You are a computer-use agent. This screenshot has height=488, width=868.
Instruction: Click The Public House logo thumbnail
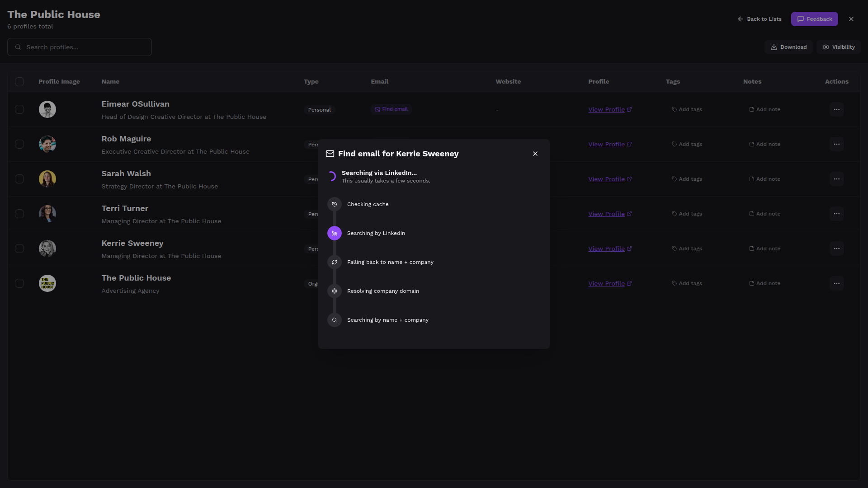[47, 283]
